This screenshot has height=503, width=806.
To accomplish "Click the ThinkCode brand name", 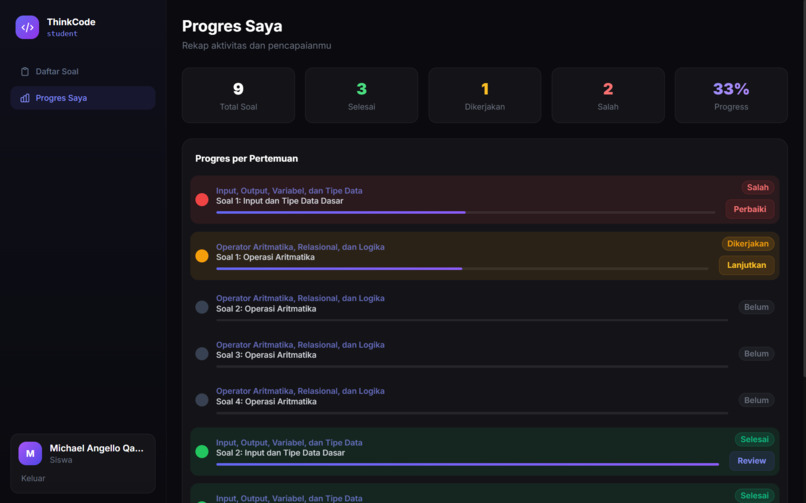I will pyautogui.click(x=71, y=22).
